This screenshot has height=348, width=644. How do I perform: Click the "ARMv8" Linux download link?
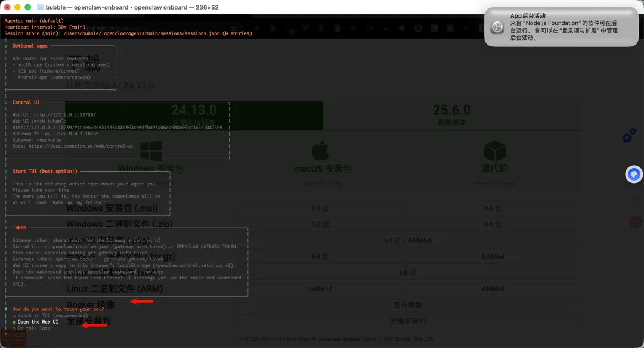click(493, 289)
